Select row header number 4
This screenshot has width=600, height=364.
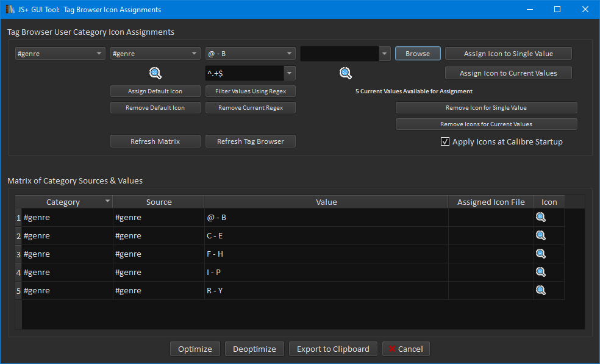tap(18, 273)
